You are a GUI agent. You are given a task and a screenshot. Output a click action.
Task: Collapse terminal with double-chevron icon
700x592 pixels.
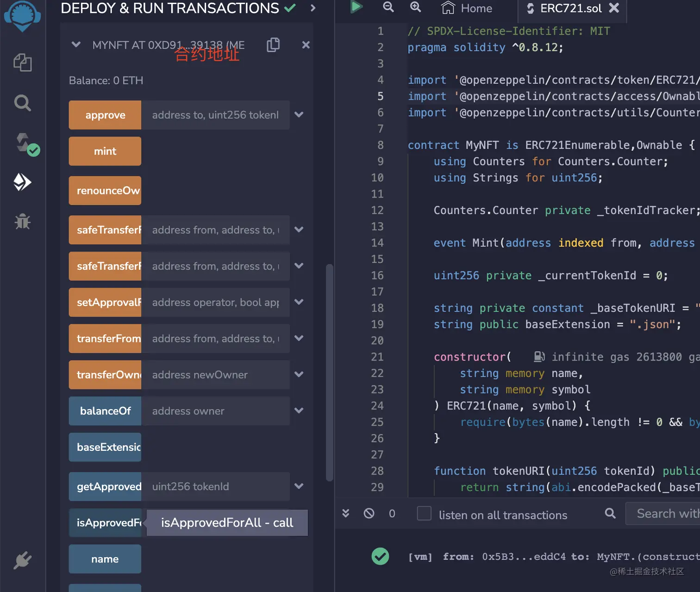[346, 513]
